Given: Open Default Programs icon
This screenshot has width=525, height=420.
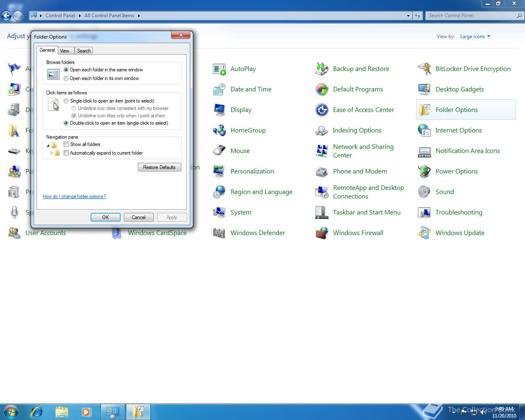Looking at the screenshot, I should (x=322, y=89).
